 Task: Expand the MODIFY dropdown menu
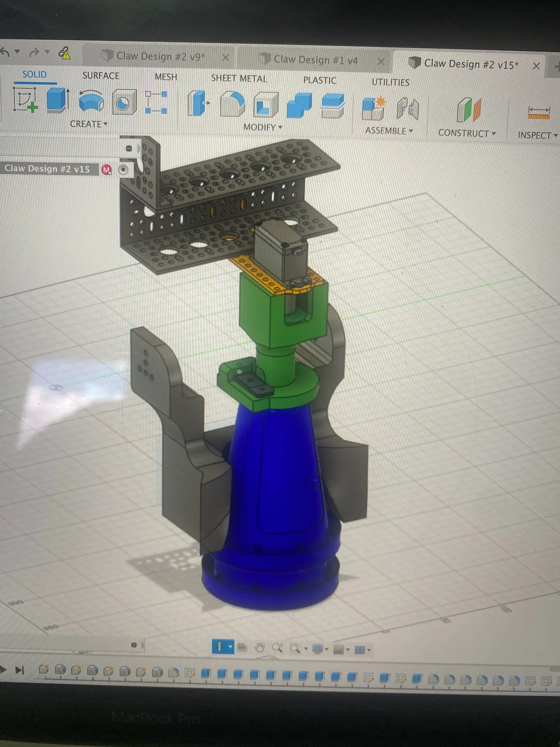[x=262, y=127]
